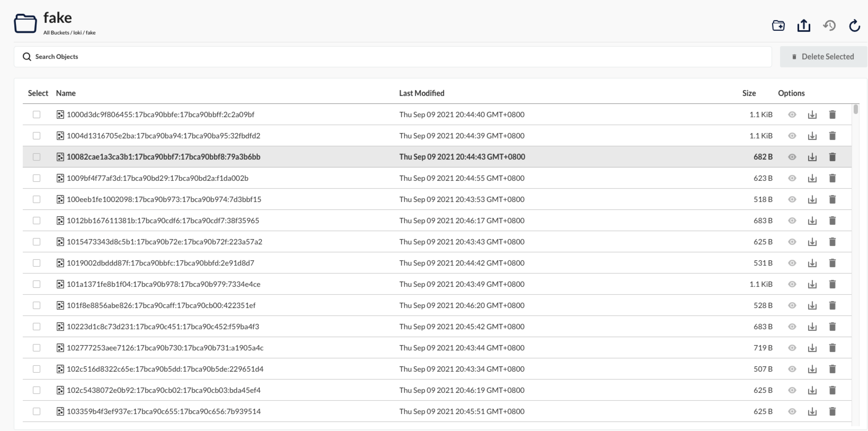Tick checkbox for 1004d1316705e2ba

click(x=36, y=136)
